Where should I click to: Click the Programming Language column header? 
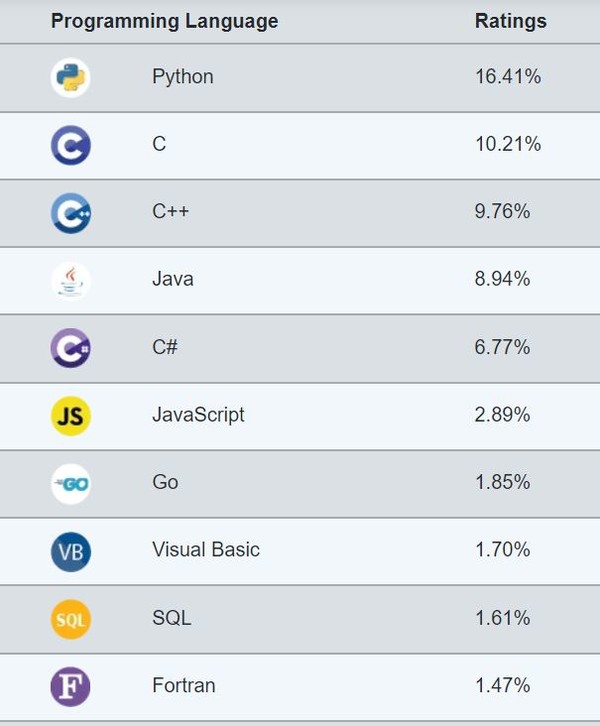[164, 21]
